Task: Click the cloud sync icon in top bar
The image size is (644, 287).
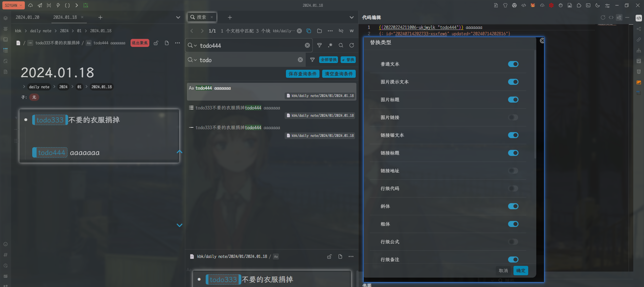Action: tap(31, 5)
